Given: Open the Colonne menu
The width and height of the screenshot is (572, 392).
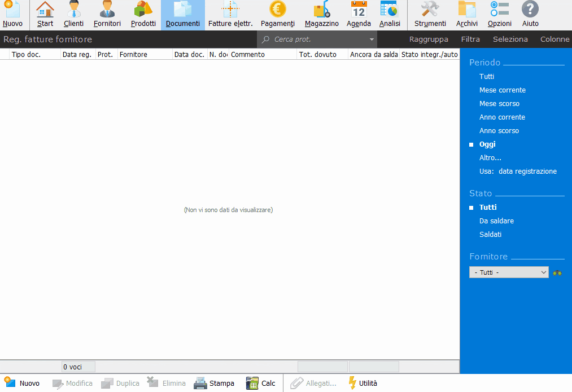Looking at the screenshot, I should click(554, 39).
